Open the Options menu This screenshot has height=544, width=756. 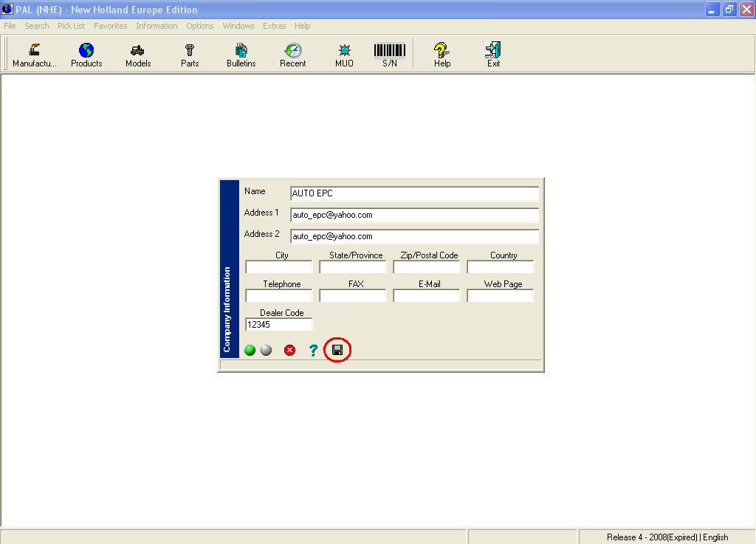[199, 26]
